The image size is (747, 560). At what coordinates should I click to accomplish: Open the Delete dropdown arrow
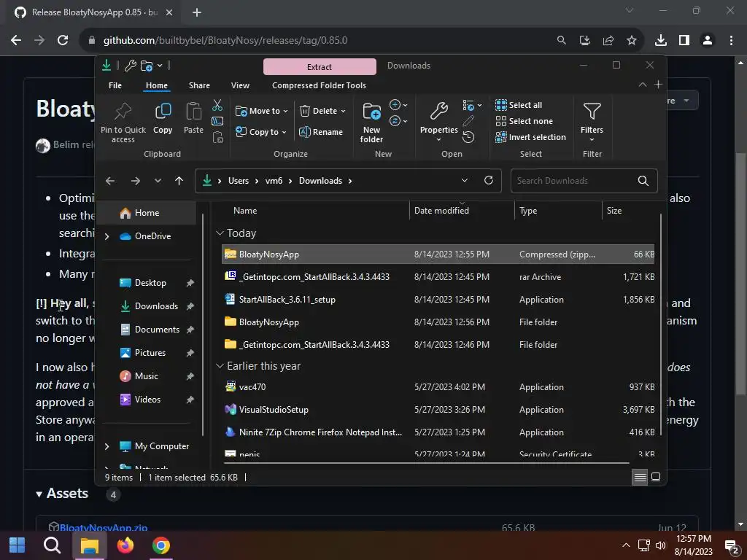[x=343, y=111]
